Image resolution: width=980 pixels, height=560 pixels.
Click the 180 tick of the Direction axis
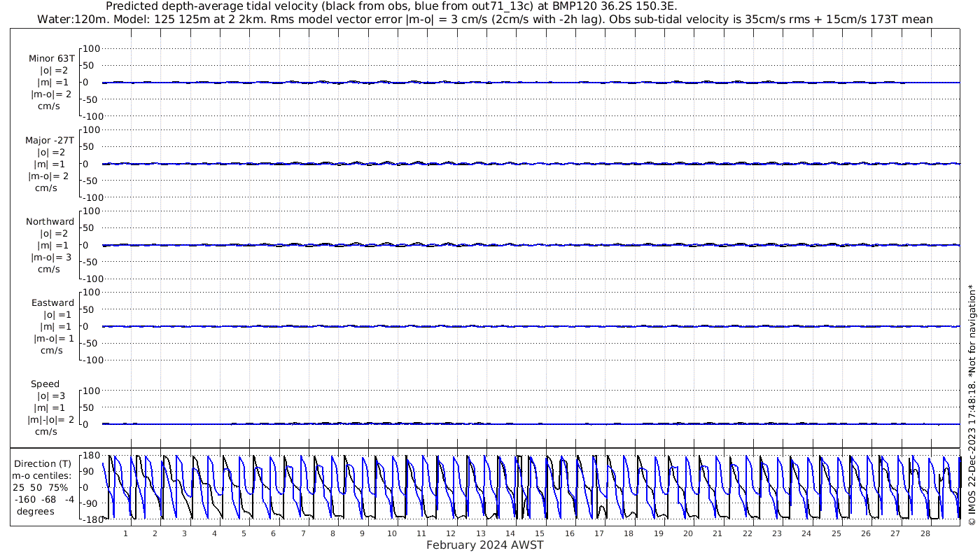pyautogui.click(x=90, y=455)
